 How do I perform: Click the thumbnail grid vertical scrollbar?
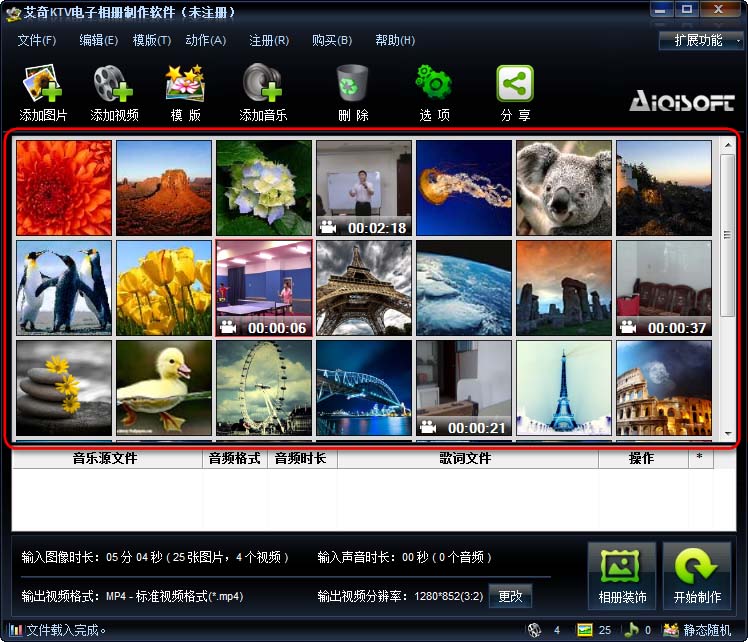click(727, 290)
